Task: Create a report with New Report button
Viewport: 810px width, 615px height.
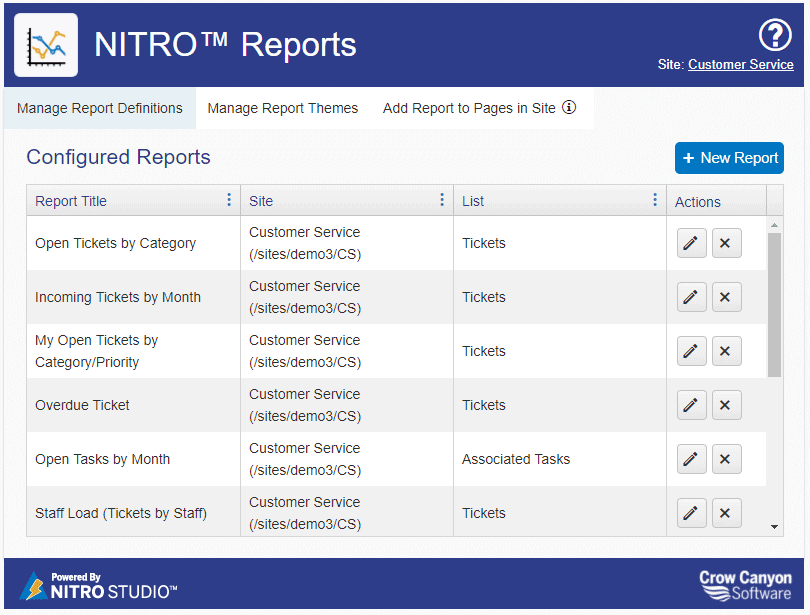Action: pos(729,157)
